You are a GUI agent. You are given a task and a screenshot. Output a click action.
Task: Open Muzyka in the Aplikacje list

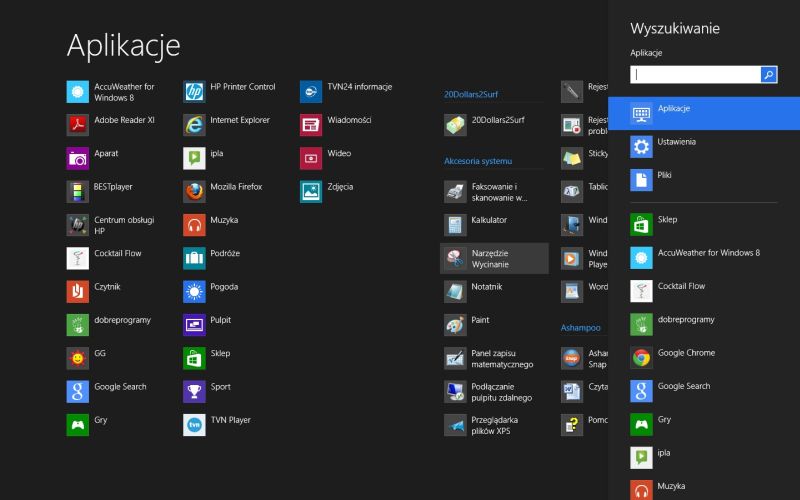tap(211, 225)
